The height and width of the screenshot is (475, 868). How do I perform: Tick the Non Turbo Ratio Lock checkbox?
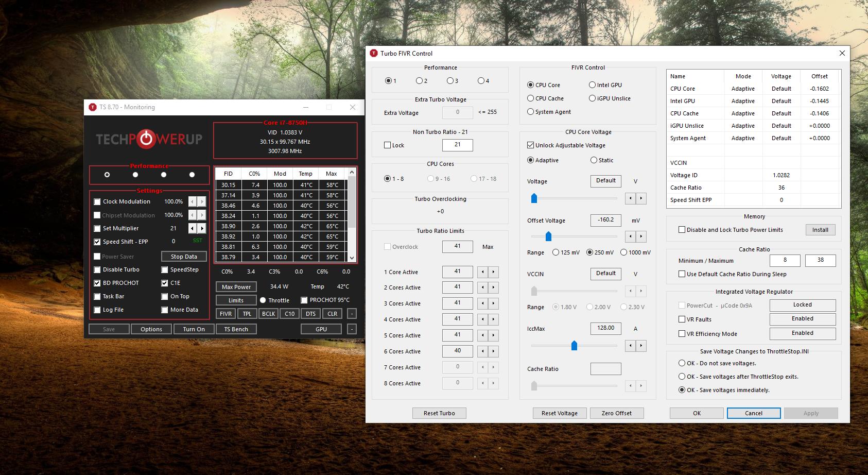[388, 145]
